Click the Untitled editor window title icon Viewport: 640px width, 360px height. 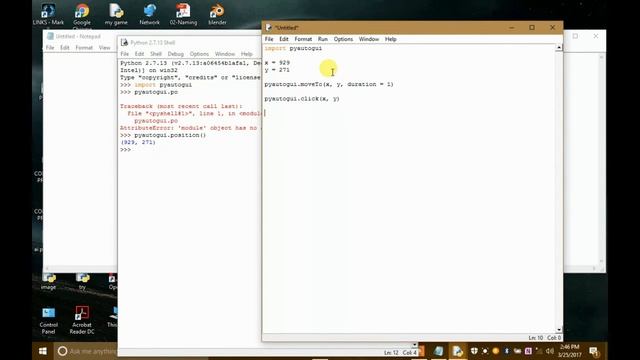269,27
